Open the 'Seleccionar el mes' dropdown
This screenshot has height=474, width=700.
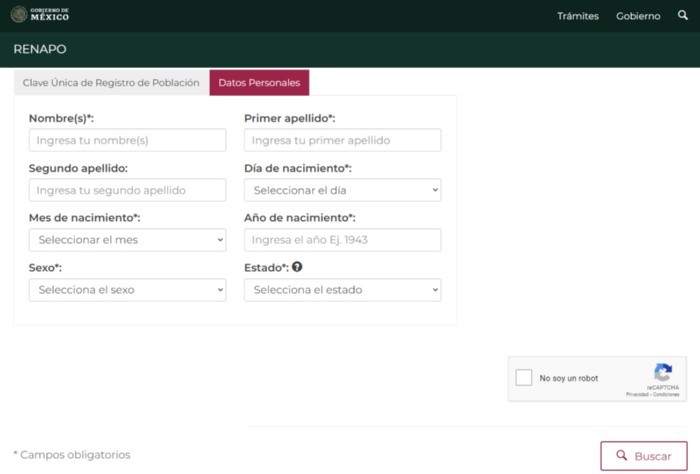(127, 240)
